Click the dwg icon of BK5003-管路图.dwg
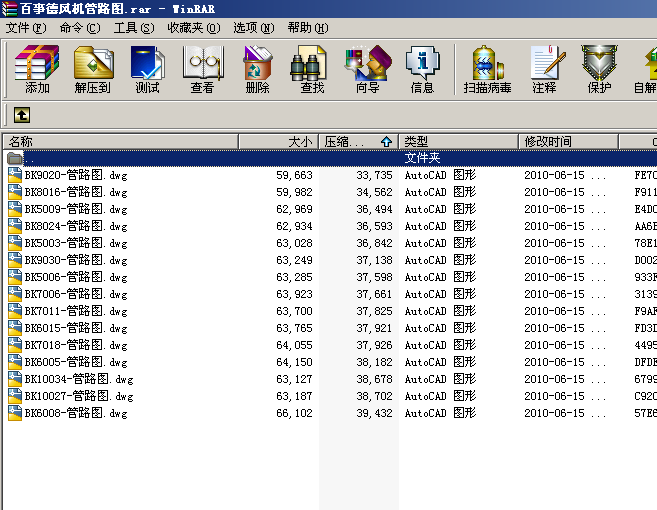 tap(15, 243)
